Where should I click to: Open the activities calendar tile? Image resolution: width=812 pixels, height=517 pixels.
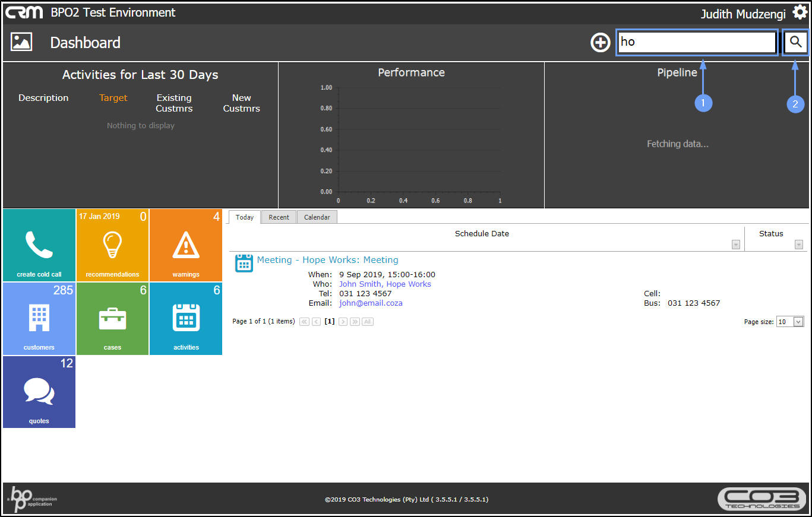coord(186,319)
